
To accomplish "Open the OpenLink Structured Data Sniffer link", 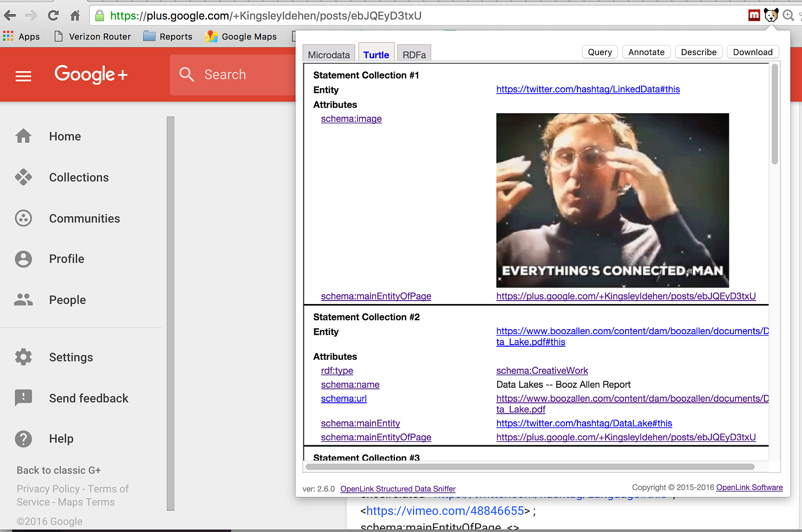I will tap(398, 489).
